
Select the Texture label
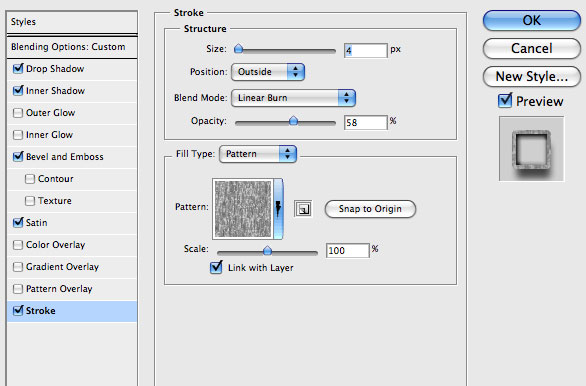tap(55, 201)
